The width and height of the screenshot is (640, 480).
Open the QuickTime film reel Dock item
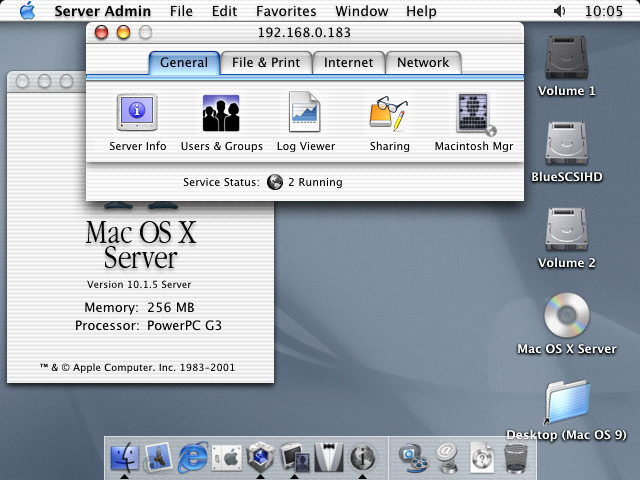[x=413, y=458]
